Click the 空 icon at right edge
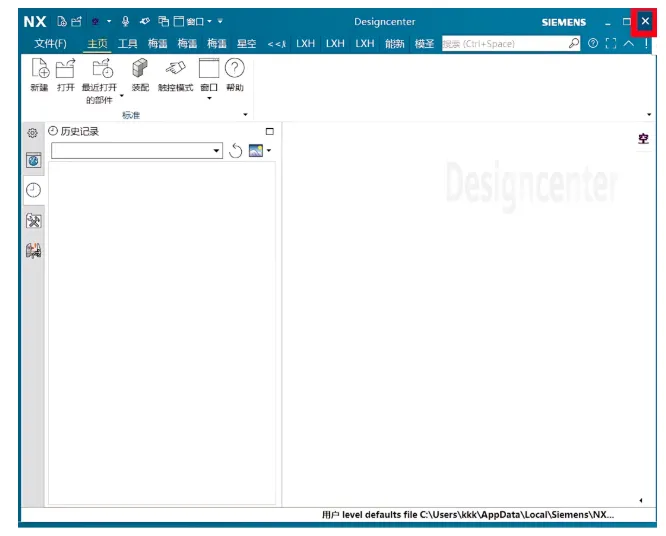 tap(643, 138)
